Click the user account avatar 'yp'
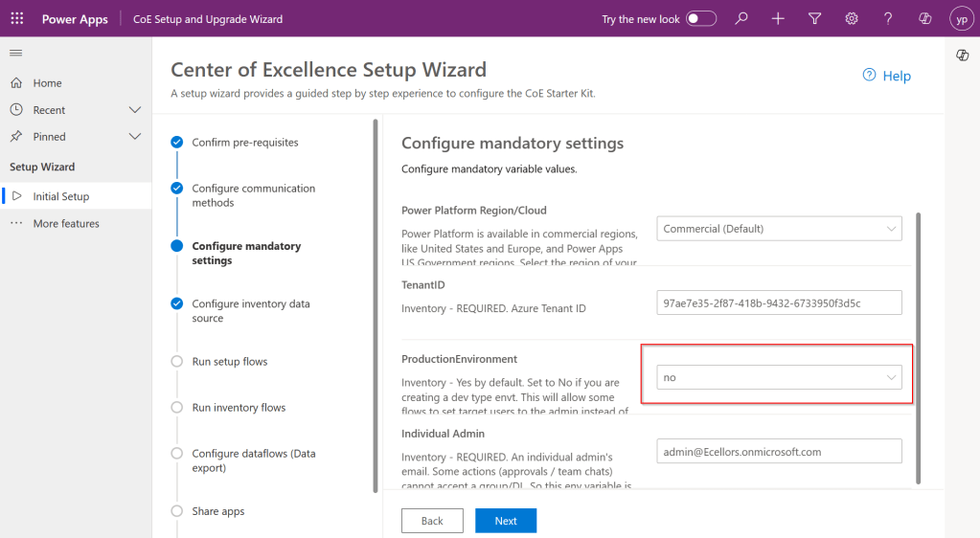 click(961, 19)
